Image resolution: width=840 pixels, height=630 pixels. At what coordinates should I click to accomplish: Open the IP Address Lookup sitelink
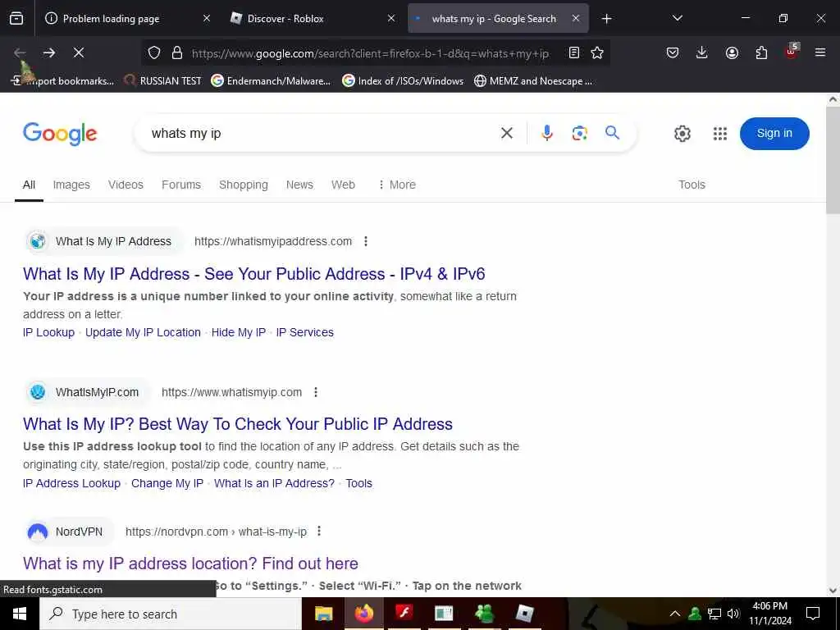tap(72, 483)
